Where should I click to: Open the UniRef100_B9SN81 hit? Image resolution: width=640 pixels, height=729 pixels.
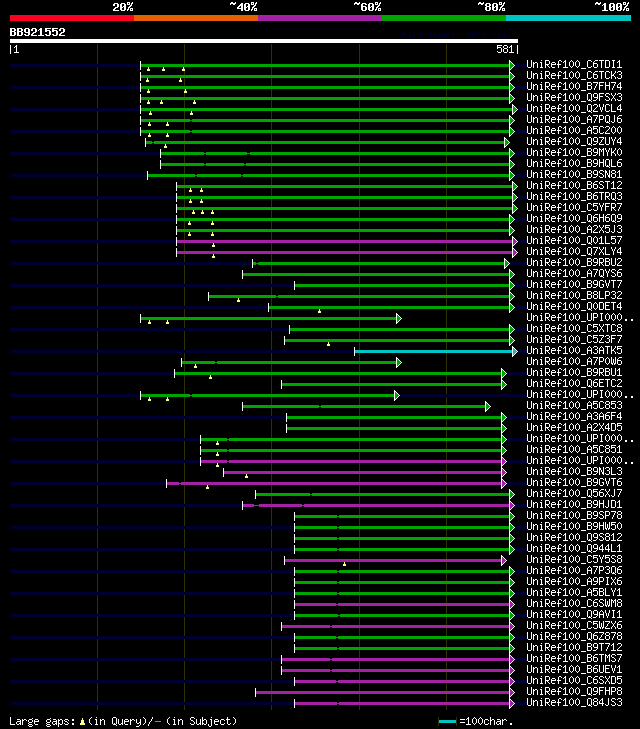[574, 174]
